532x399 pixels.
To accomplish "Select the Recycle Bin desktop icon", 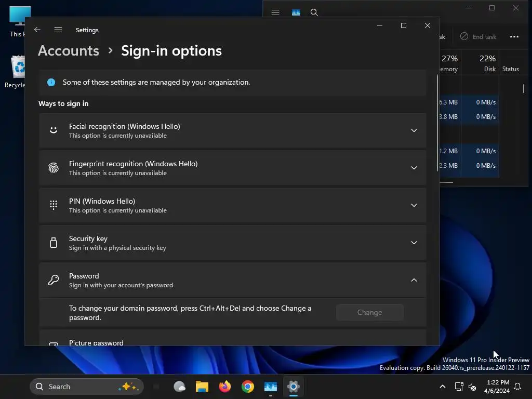I will (x=15, y=72).
